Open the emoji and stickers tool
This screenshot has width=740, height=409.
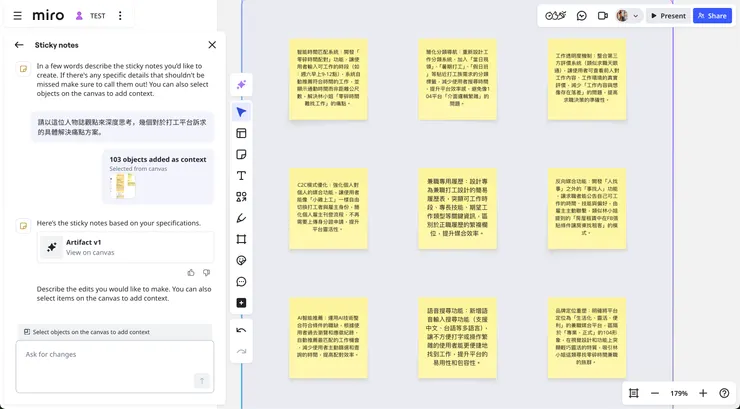tap(241, 261)
